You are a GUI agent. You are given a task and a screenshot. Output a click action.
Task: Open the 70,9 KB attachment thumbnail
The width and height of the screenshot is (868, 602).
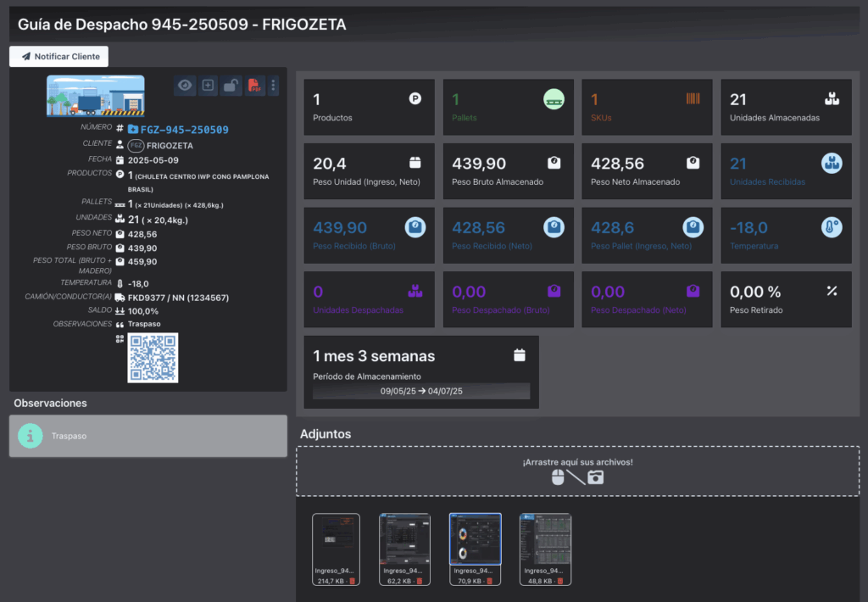pos(475,539)
